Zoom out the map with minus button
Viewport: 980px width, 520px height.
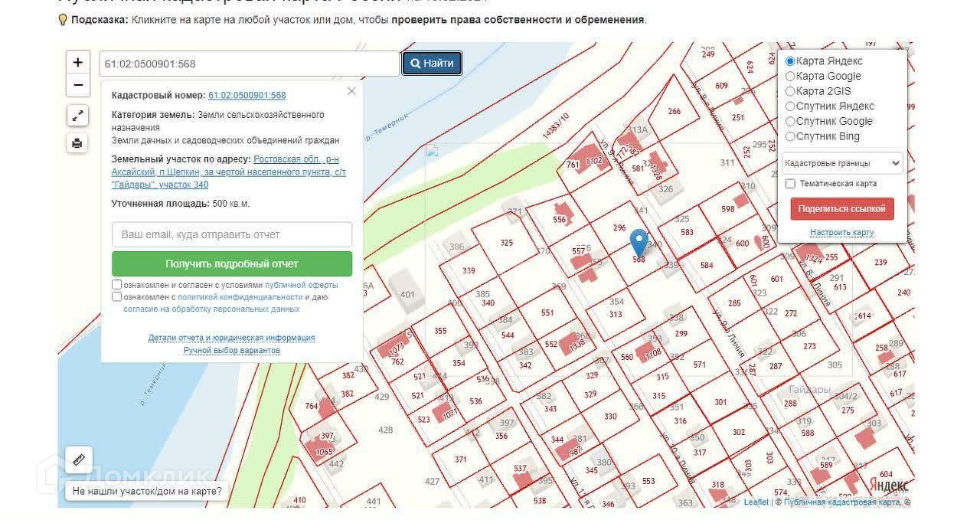(x=77, y=84)
